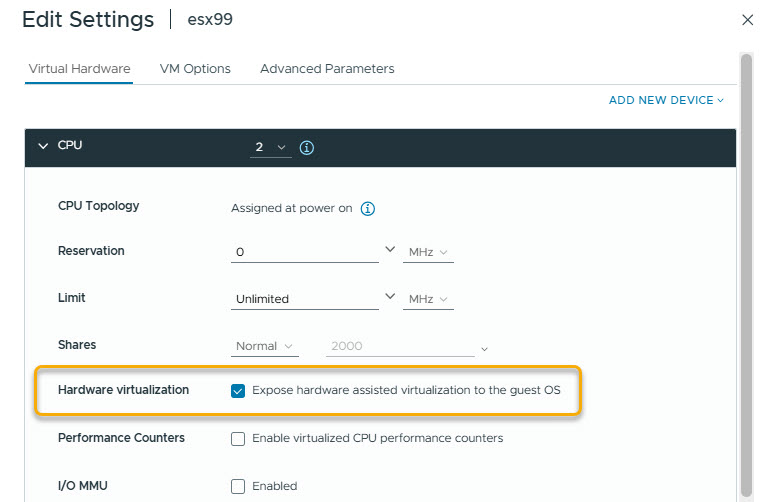Click the dialog's vertical scrollbar
This screenshot has height=502, width=774.
click(x=747, y=275)
